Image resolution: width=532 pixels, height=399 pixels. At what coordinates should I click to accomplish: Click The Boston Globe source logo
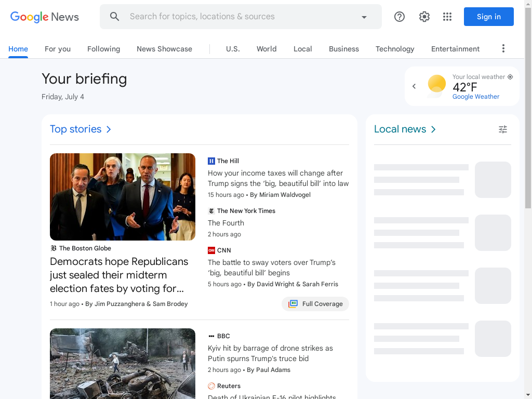coord(54,248)
